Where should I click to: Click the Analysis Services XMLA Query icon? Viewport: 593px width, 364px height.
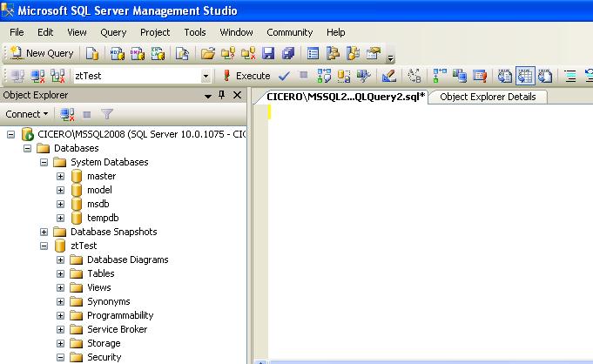[x=158, y=53]
